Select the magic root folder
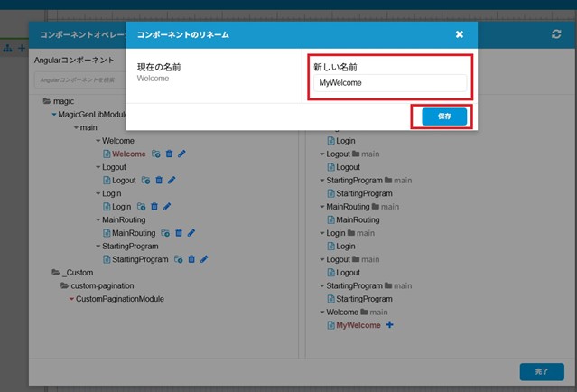Image resolution: width=577 pixels, height=392 pixels. tap(63, 101)
